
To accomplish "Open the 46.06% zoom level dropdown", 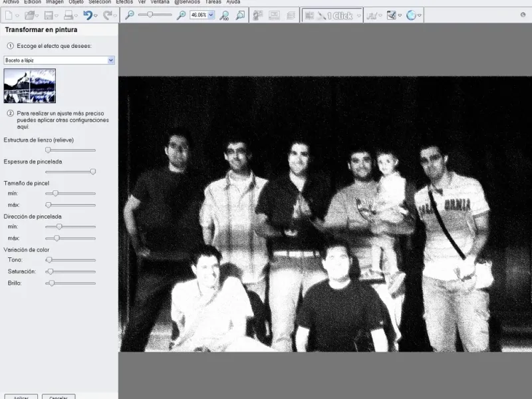I will 211,15.
